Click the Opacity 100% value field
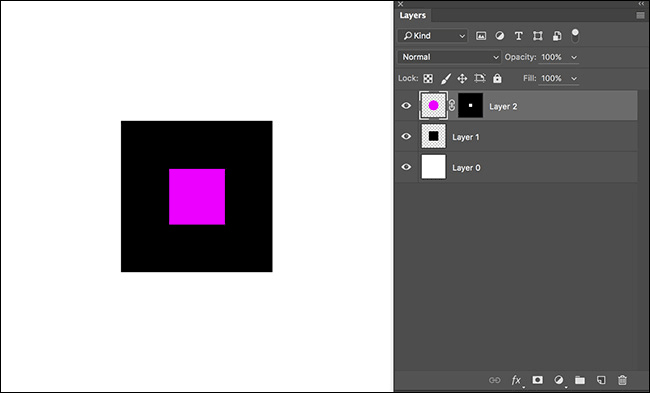Screen dimensions: 650x393 [x=552, y=57]
